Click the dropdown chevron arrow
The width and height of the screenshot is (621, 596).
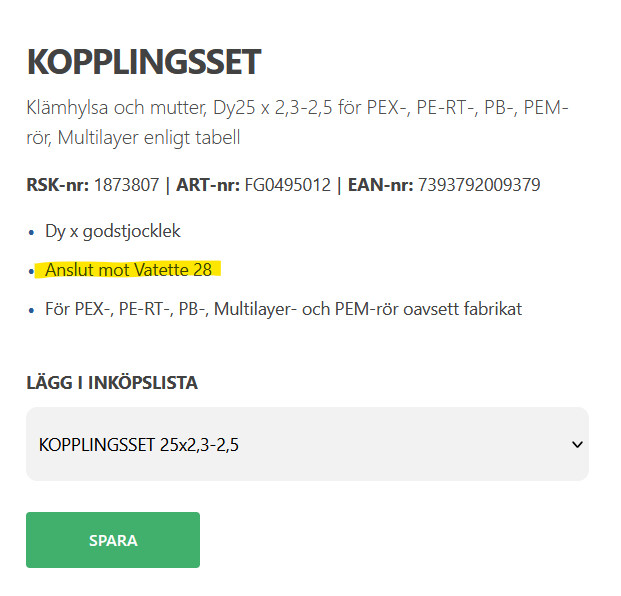pyautogui.click(x=577, y=444)
